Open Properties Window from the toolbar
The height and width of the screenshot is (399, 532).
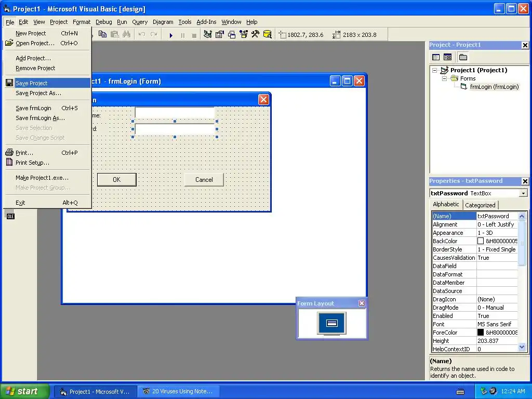[220, 34]
